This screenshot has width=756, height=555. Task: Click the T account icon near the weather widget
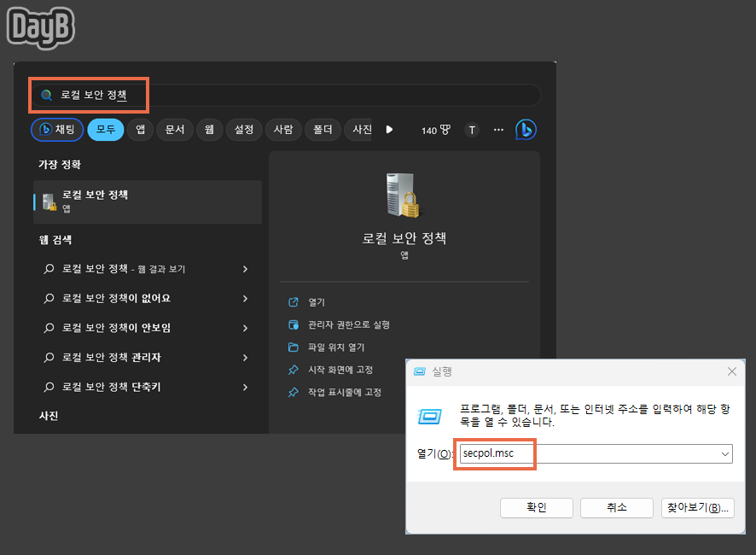click(471, 130)
